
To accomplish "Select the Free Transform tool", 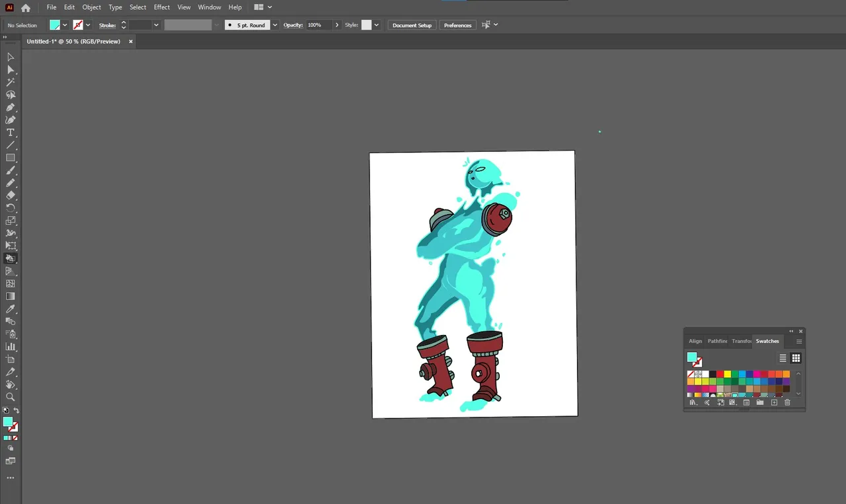I will click(x=11, y=246).
